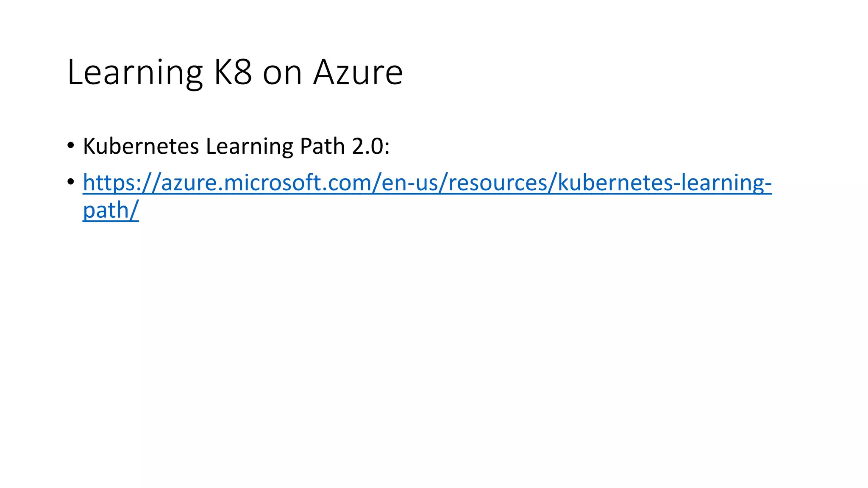Click the bullet point before the https link

click(x=71, y=183)
